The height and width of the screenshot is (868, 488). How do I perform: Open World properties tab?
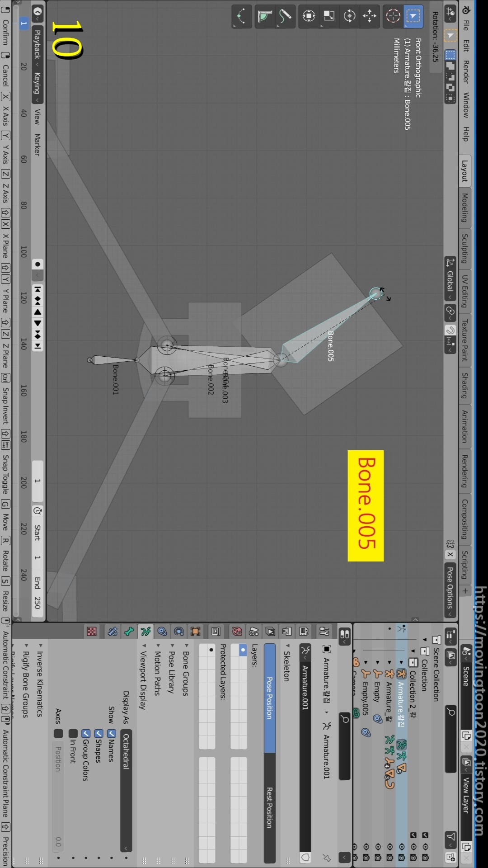click(237, 631)
